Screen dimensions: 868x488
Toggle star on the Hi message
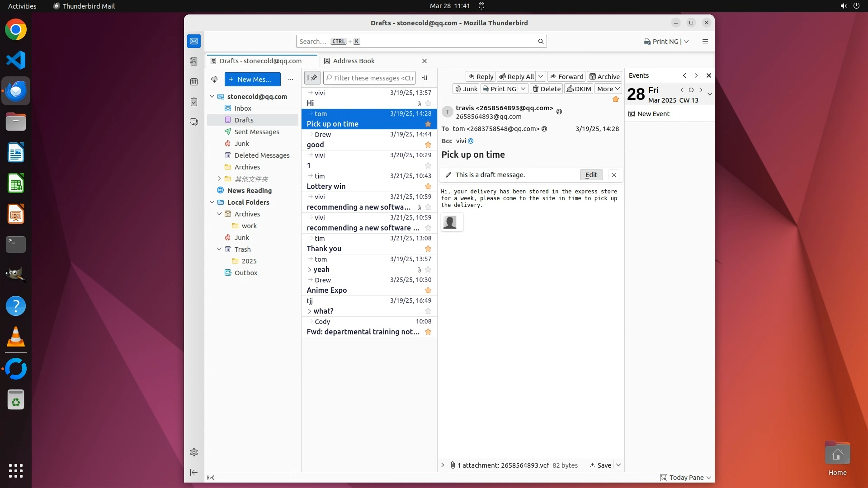(x=428, y=103)
